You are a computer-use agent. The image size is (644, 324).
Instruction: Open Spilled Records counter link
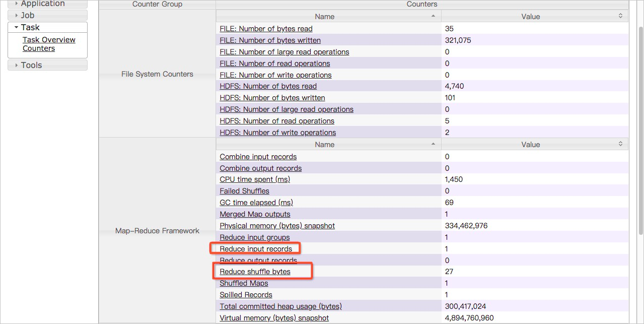pyautogui.click(x=246, y=295)
